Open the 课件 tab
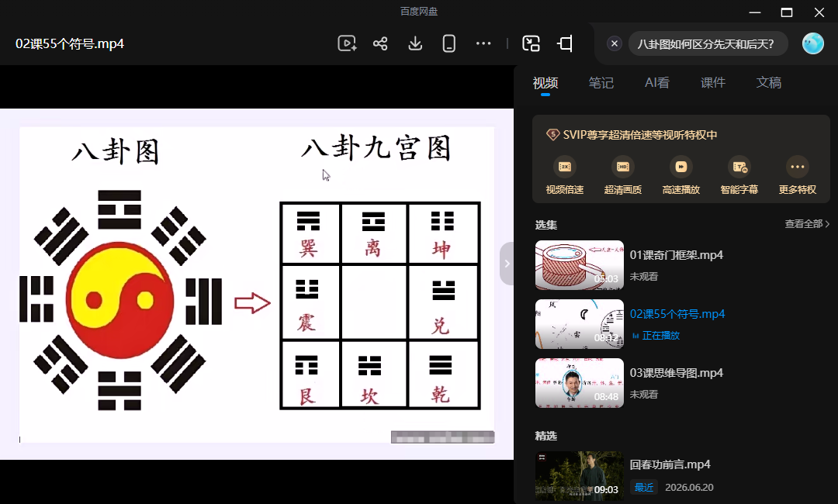The width and height of the screenshot is (838, 504). coord(713,83)
